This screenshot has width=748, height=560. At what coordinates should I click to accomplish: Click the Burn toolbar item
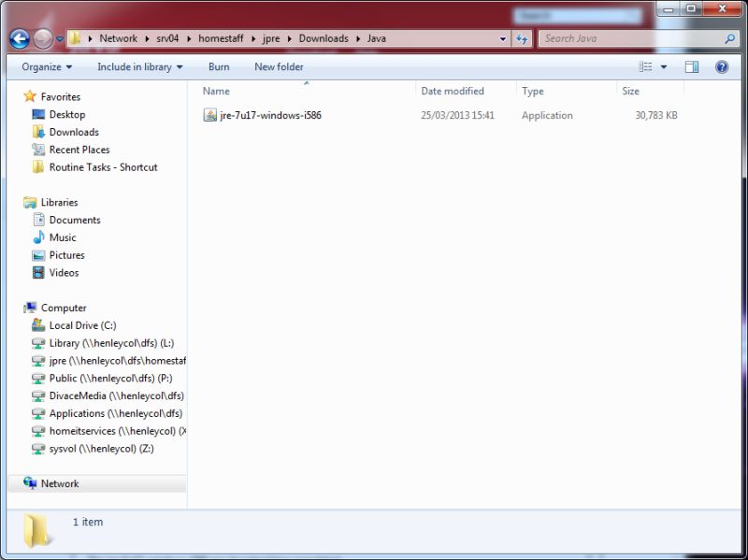click(219, 66)
